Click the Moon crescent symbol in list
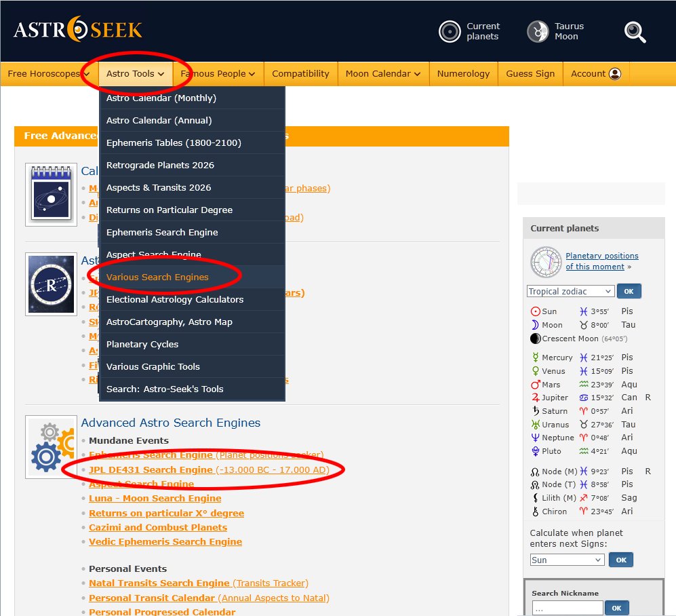 [535, 325]
